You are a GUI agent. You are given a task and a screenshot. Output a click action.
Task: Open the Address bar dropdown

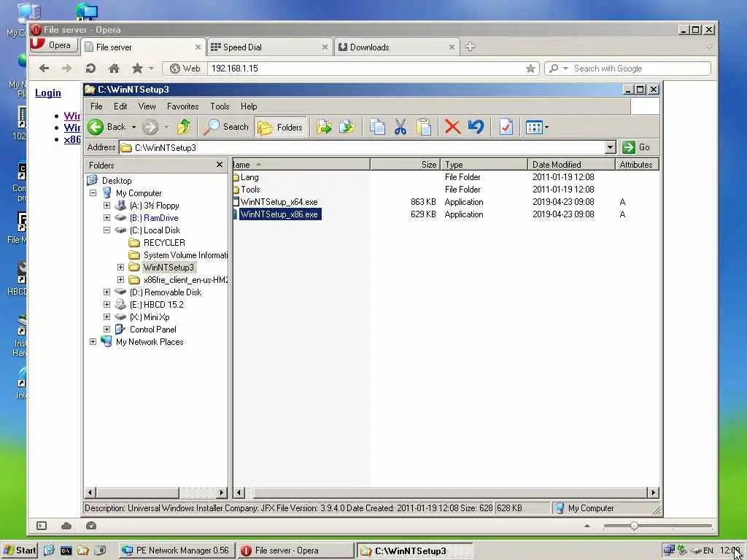[x=611, y=147]
